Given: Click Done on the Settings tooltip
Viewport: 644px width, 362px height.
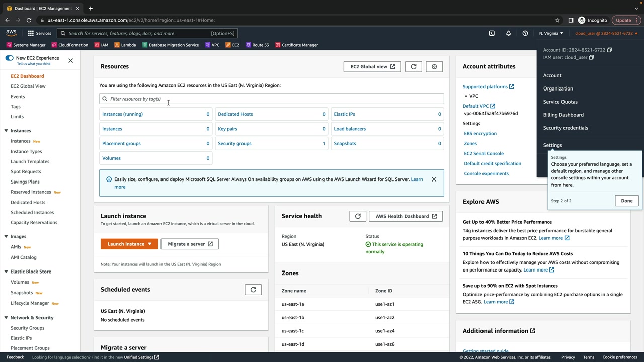Looking at the screenshot, I should [626, 201].
